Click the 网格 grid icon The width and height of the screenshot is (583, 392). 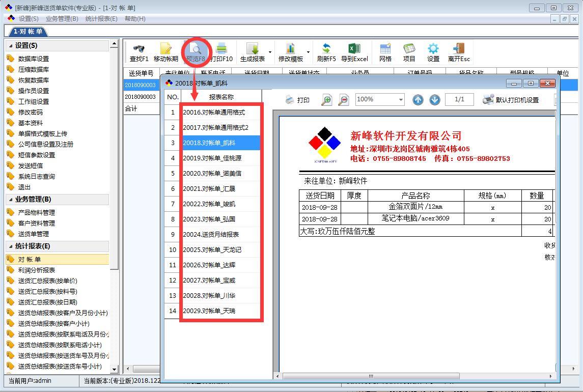click(385, 49)
